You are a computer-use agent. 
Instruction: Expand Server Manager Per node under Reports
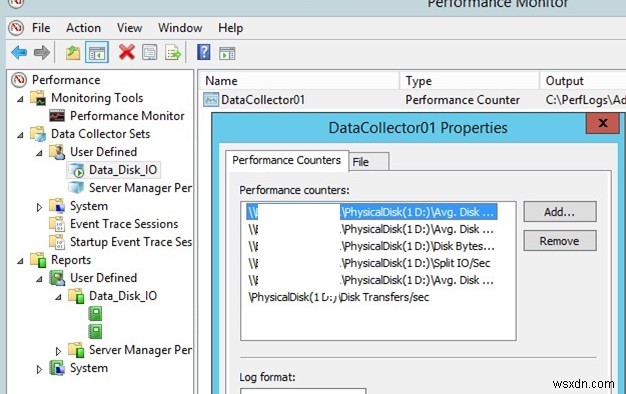[x=58, y=351]
